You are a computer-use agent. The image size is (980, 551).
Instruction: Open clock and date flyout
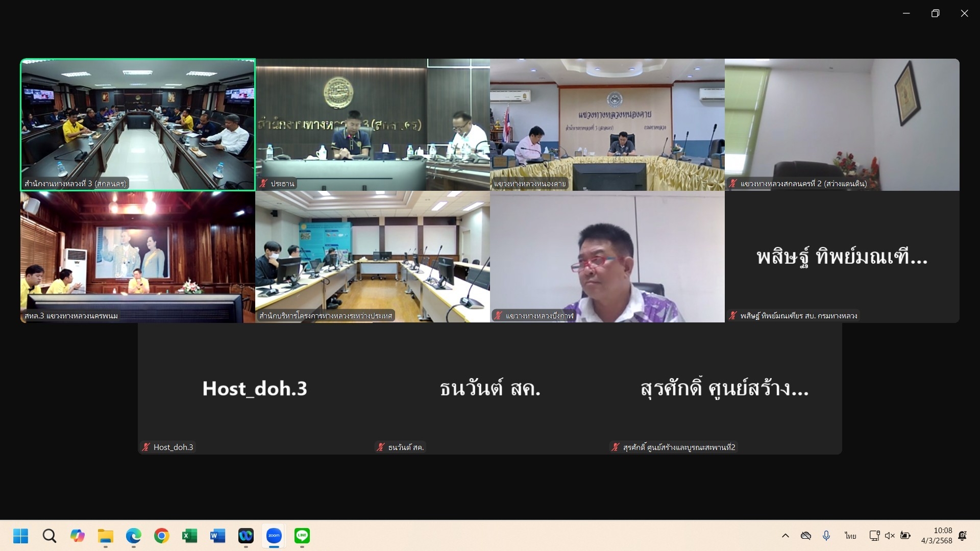point(937,536)
